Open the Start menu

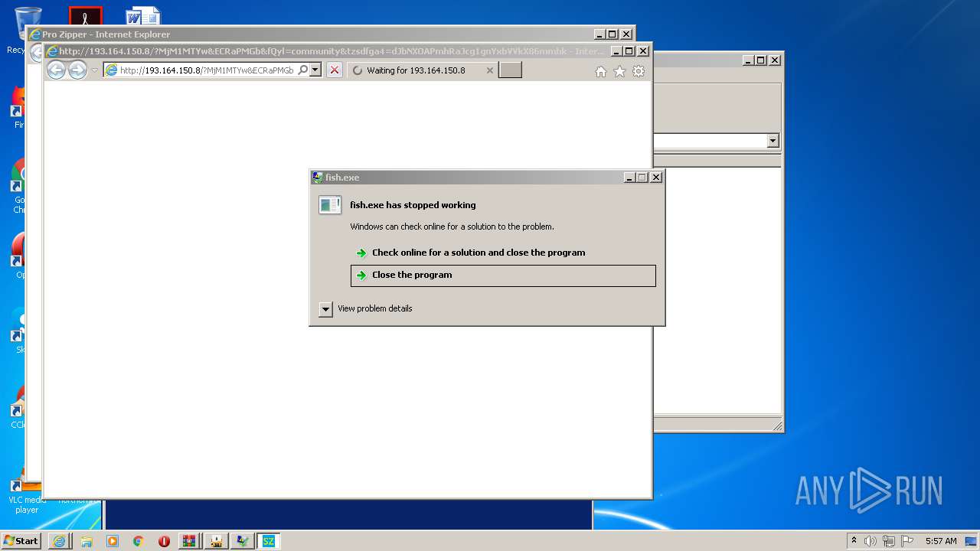coord(21,541)
